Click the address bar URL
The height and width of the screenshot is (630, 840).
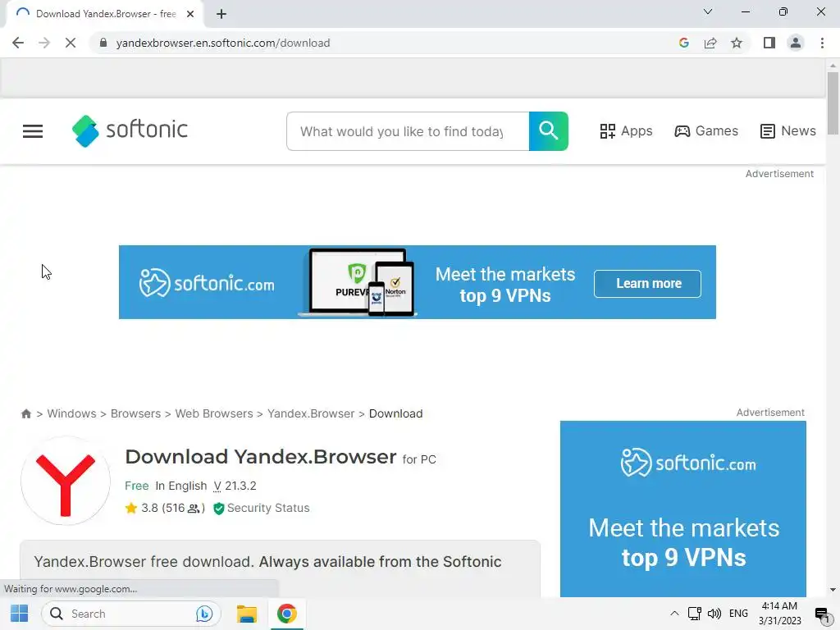coord(223,43)
